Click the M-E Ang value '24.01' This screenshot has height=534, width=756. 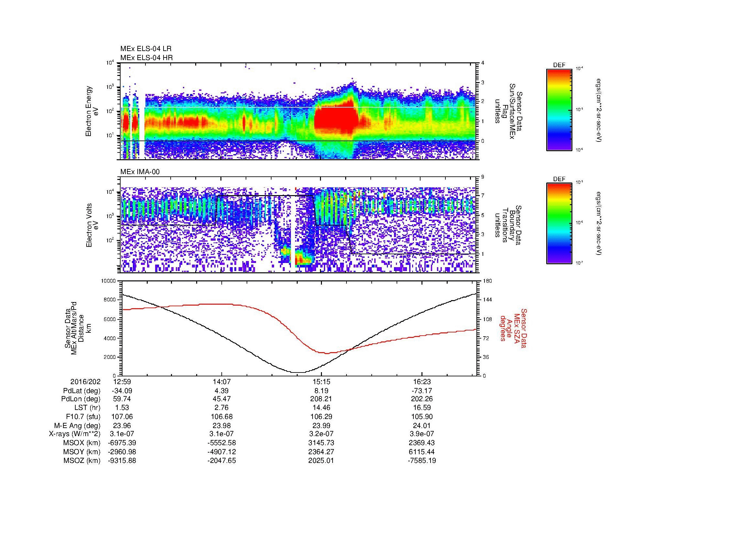click(421, 425)
